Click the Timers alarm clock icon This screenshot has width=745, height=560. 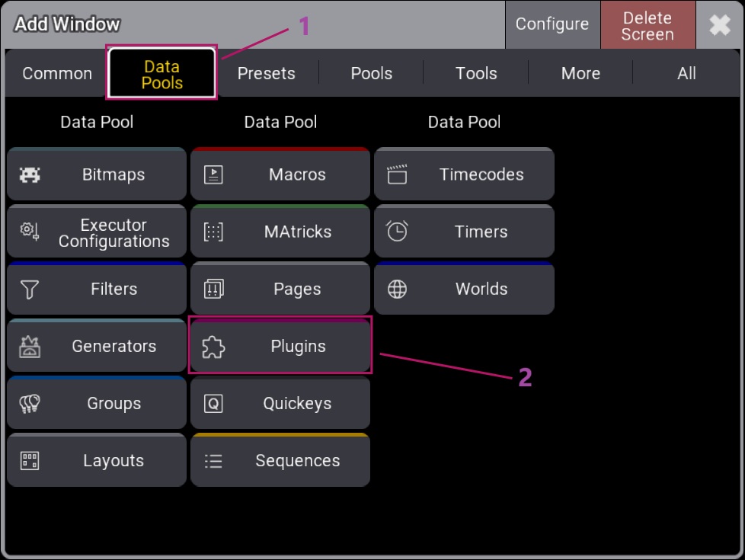(x=397, y=232)
